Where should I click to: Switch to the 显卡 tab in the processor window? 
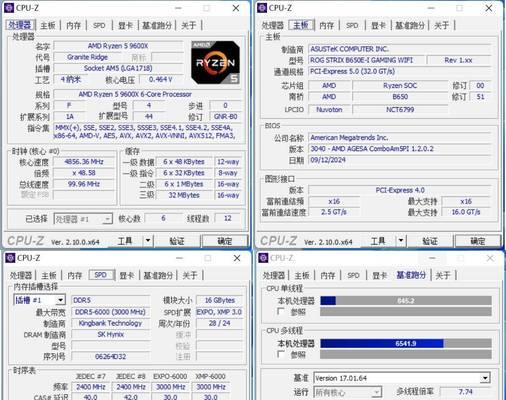[125, 25]
